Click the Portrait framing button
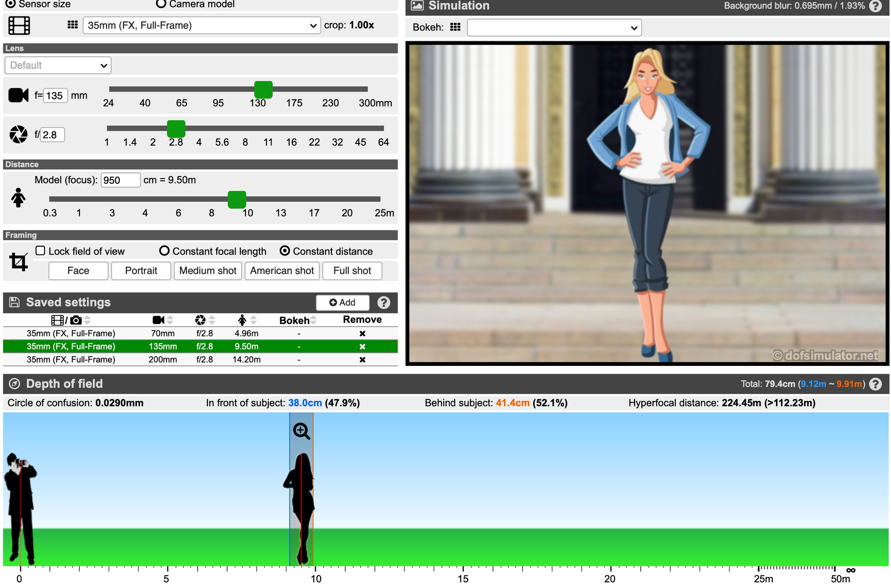This screenshot has width=891, height=588. pyautogui.click(x=141, y=271)
